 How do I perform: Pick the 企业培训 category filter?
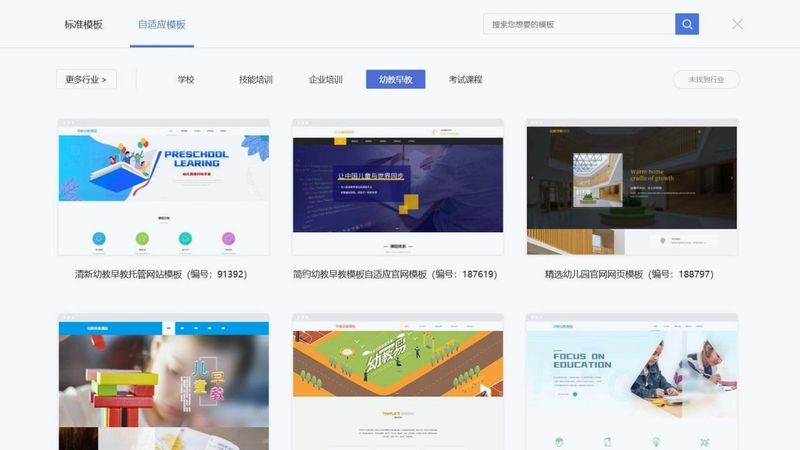(x=326, y=80)
